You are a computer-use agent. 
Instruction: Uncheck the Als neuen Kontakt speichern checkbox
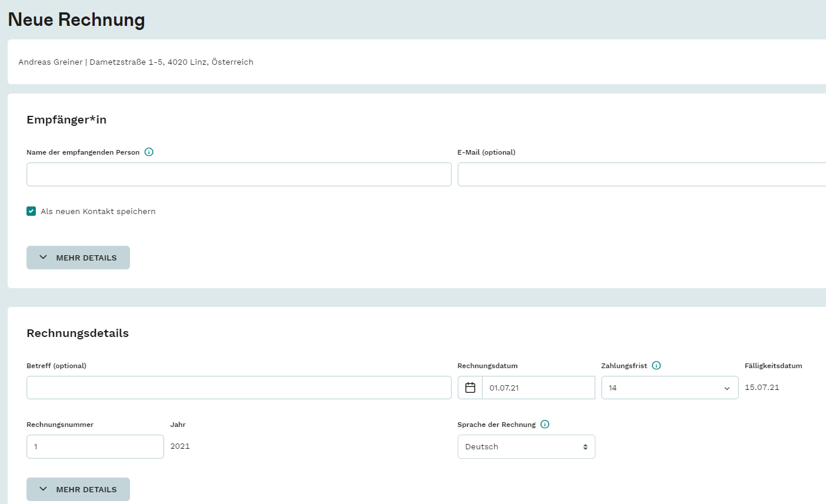pos(31,211)
